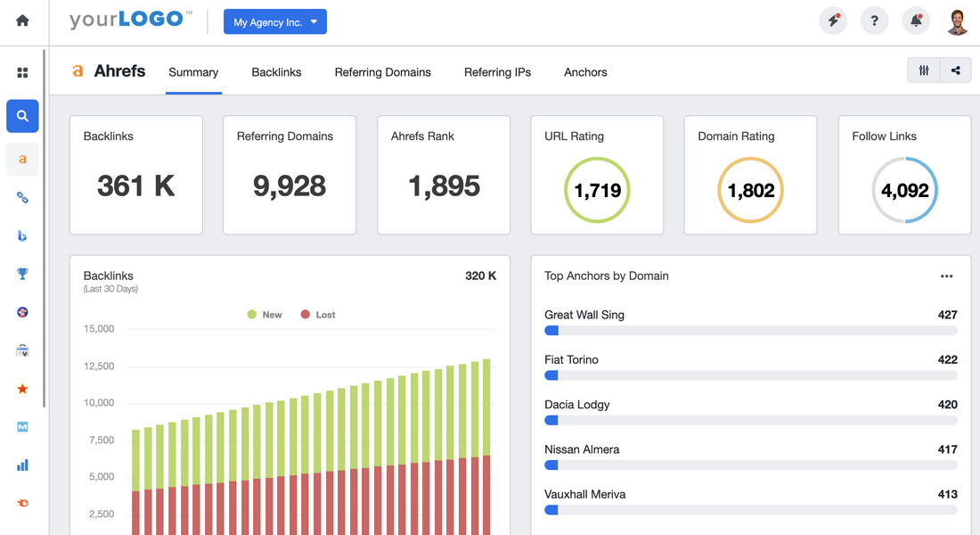
Task: Click the (Last 30 Days) chart subtitle
Action: (x=110, y=289)
